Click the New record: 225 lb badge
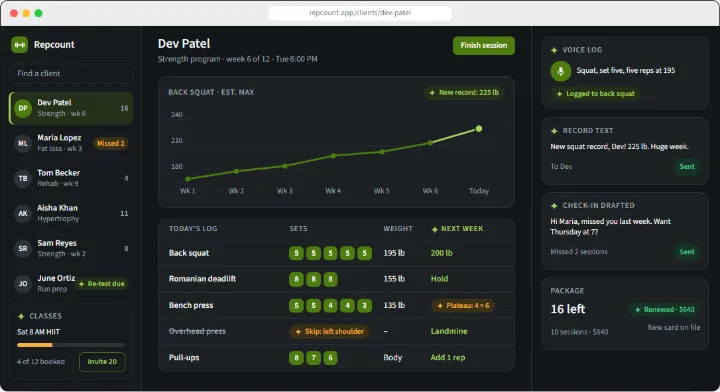Image resolution: width=720 pixels, height=392 pixels. [464, 92]
